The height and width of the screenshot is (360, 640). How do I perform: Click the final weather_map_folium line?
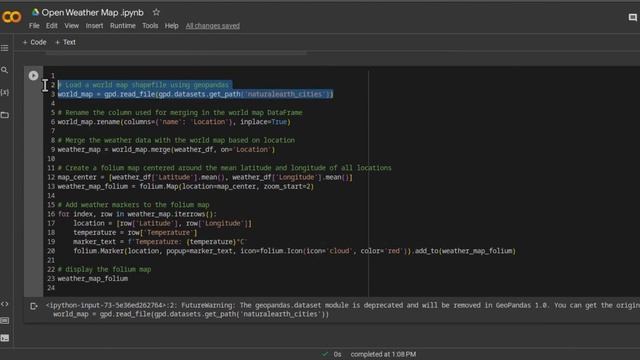coord(93,279)
